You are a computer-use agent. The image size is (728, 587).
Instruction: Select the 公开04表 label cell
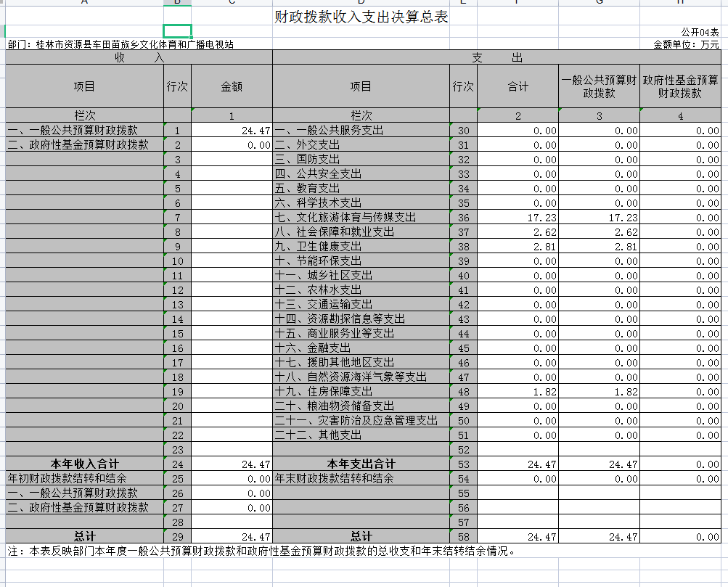700,32
